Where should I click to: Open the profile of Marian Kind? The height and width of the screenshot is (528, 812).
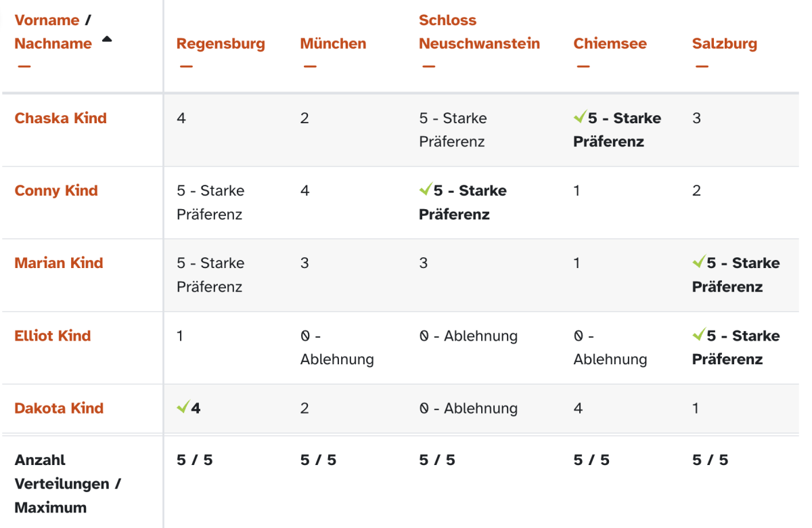[59, 263]
